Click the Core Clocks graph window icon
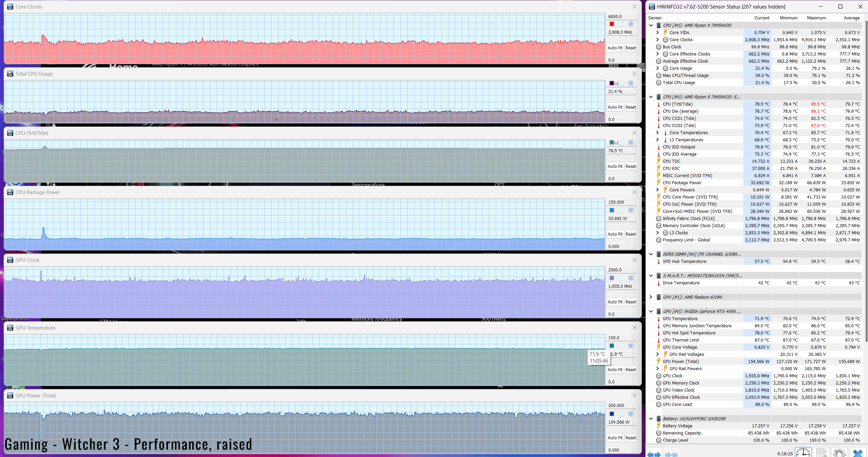This screenshot has height=457, width=868. pyautogui.click(x=10, y=6)
